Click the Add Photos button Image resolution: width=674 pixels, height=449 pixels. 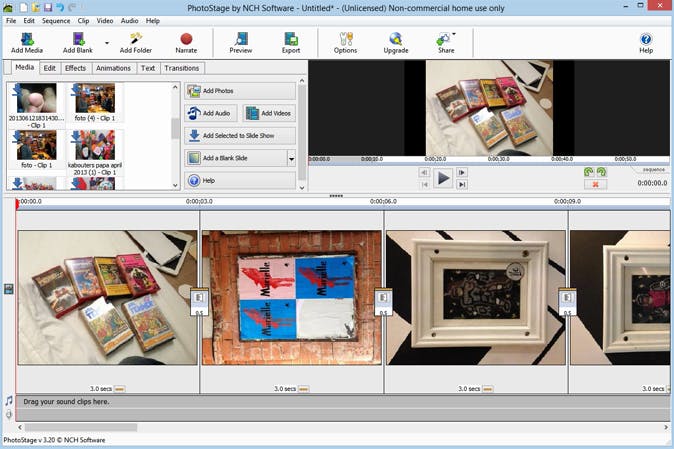pos(240,91)
